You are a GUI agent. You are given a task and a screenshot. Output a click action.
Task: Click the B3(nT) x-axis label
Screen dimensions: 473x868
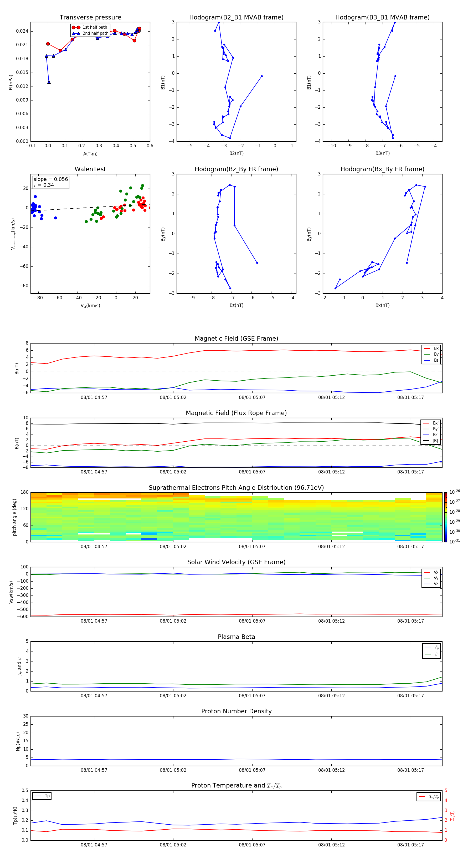point(382,154)
